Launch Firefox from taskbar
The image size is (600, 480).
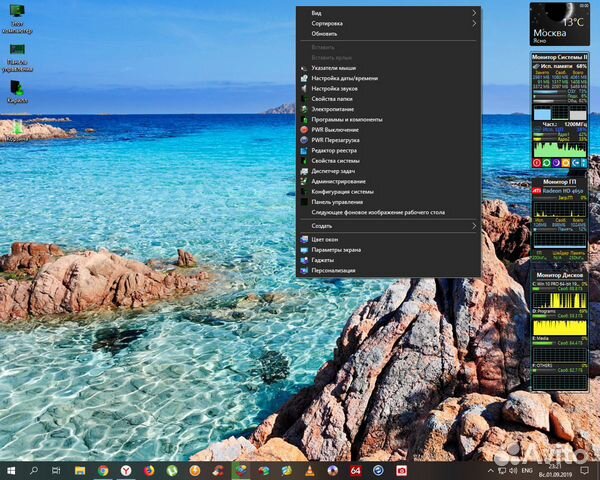[149, 470]
